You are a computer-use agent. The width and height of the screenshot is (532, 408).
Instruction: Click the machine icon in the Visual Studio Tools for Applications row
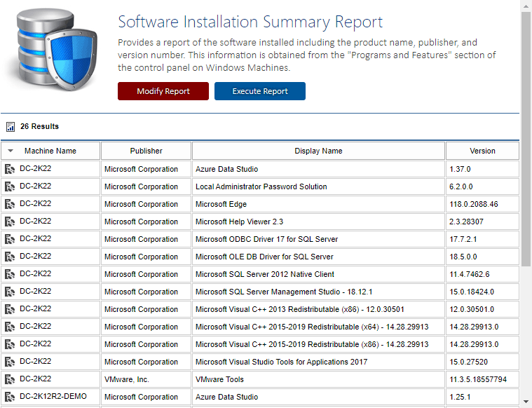coord(10,362)
